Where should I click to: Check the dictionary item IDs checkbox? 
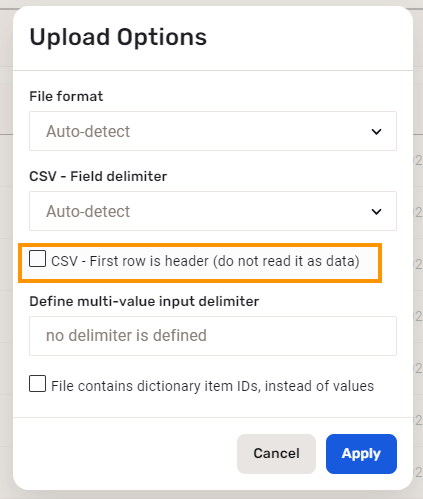(37, 383)
